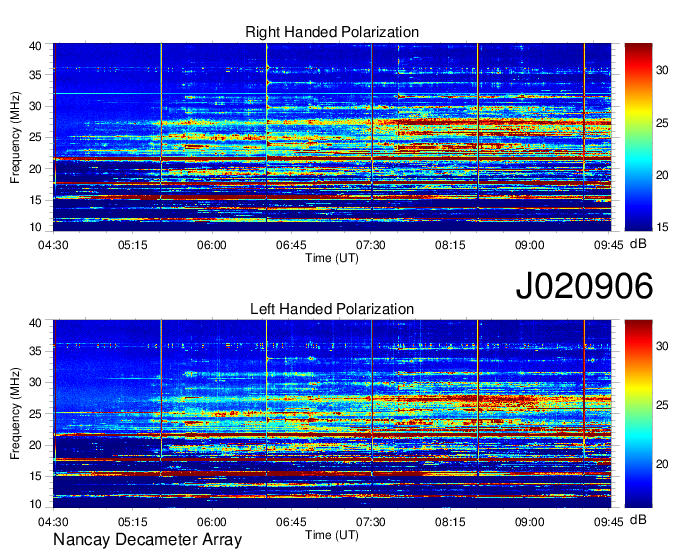
Task: Click the "Right Handed Polarization" plot title
Action: (332, 32)
